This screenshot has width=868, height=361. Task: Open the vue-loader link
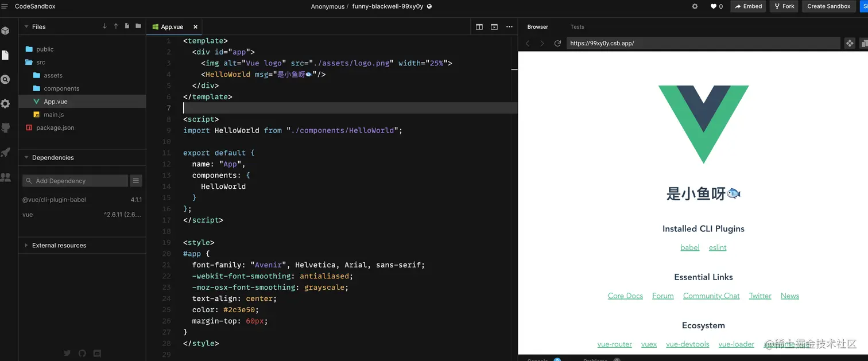737,344
